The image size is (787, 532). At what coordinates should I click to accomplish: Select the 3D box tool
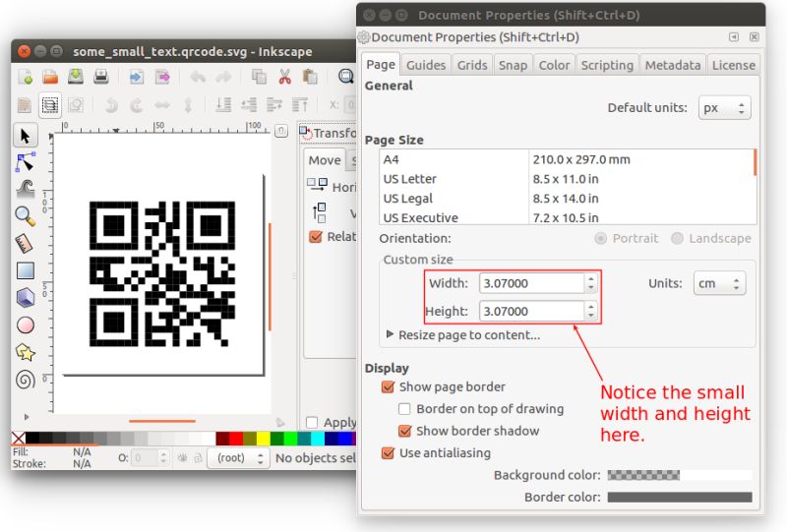[26, 298]
